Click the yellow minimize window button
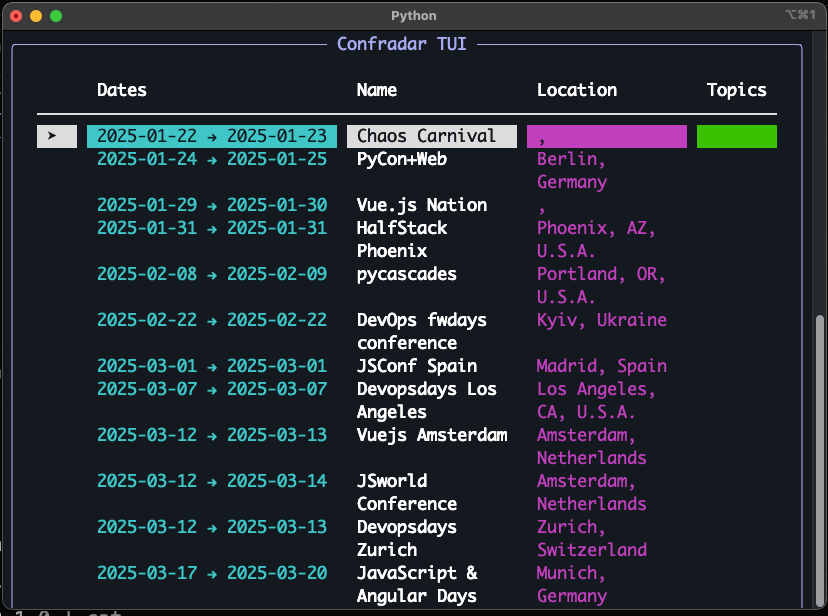828x616 pixels. [x=36, y=16]
